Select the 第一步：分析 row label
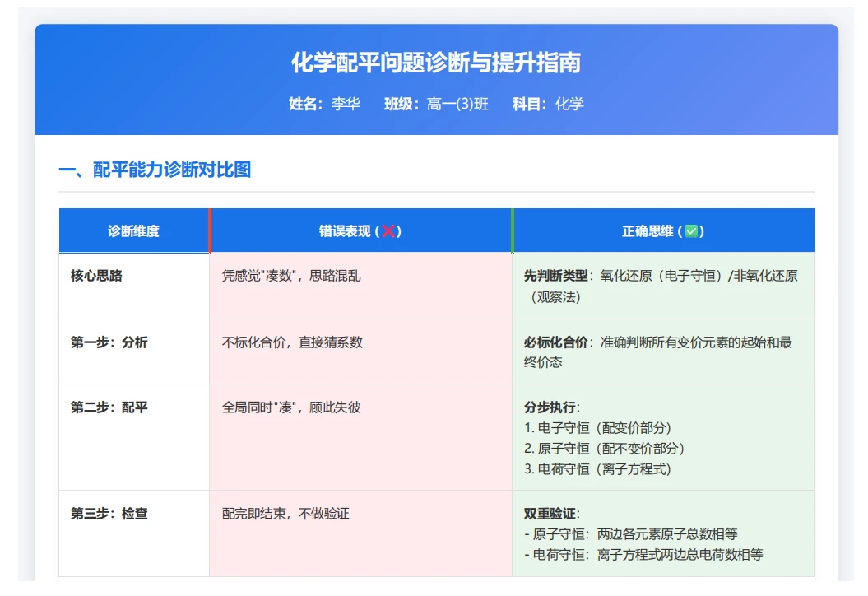 (x=109, y=342)
